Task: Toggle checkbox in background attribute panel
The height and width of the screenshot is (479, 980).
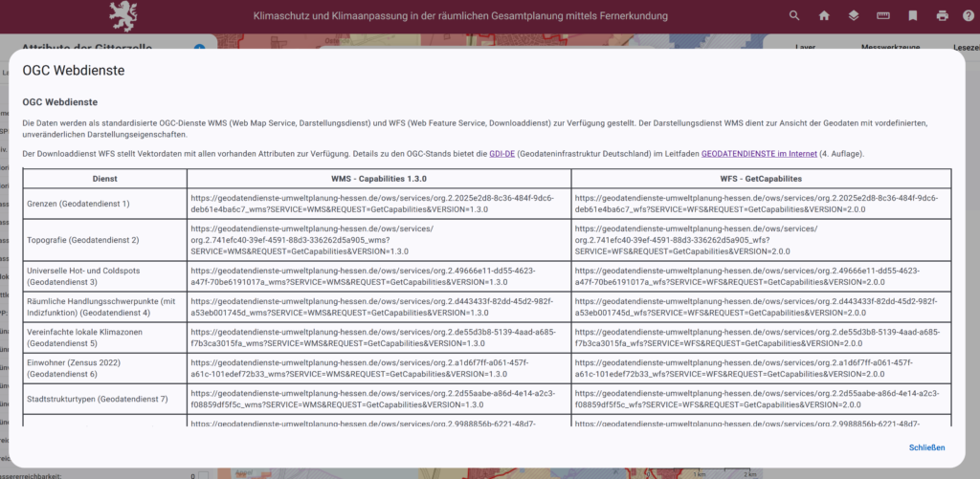Action: 203,475
